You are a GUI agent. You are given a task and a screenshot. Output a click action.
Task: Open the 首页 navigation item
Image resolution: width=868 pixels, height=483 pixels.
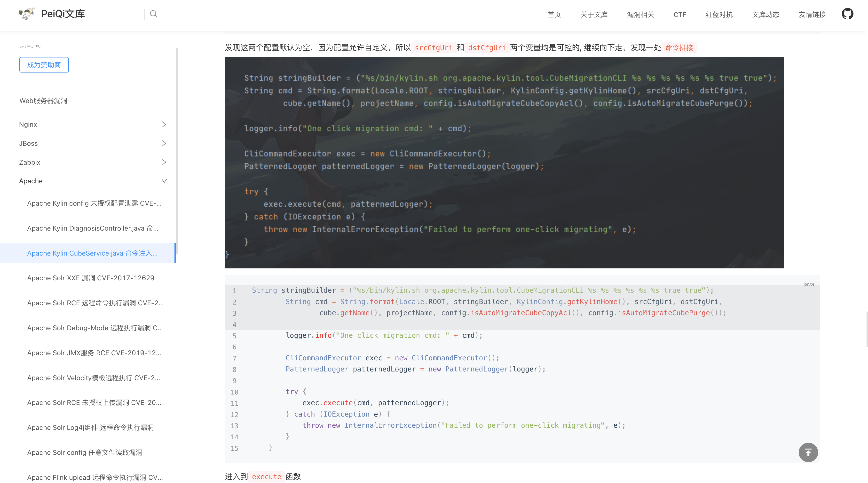pyautogui.click(x=554, y=15)
